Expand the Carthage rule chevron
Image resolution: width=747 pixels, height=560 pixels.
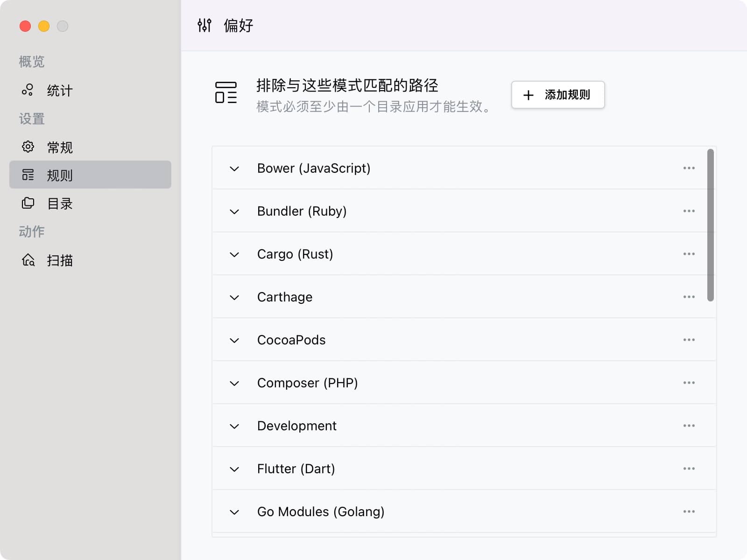[234, 297]
